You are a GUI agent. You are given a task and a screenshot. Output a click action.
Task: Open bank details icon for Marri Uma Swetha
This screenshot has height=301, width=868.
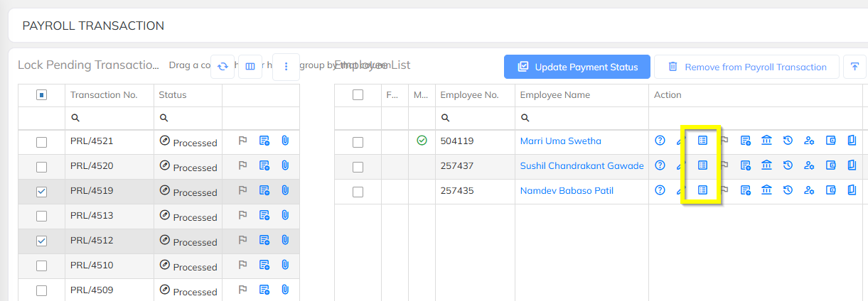(766, 141)
